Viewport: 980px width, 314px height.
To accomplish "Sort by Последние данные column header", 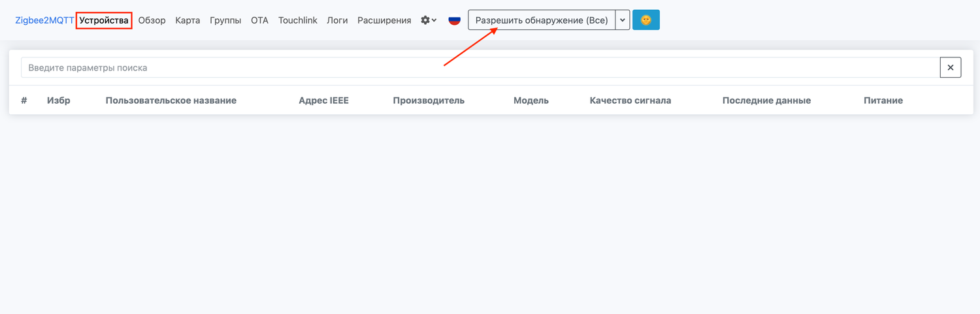I will pyautogui.click(x=766, y=101).
